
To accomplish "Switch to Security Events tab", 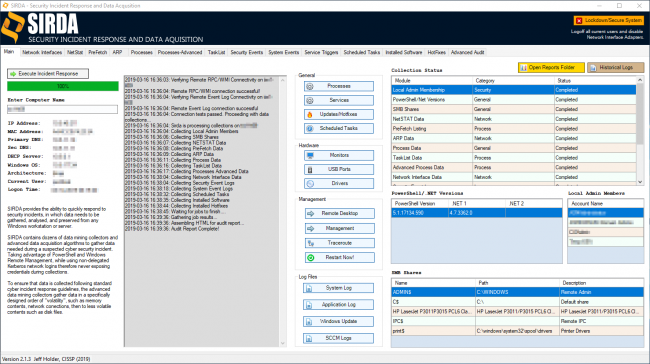I will tap(247, 53).
